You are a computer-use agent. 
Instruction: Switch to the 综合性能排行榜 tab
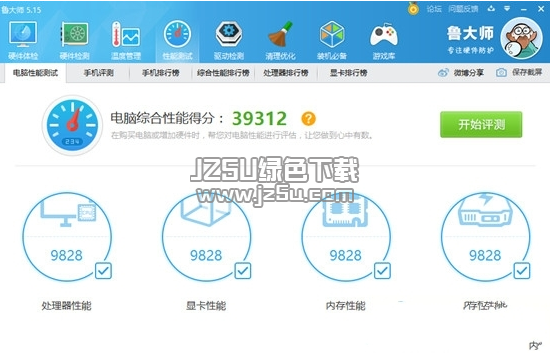(223, 73)
